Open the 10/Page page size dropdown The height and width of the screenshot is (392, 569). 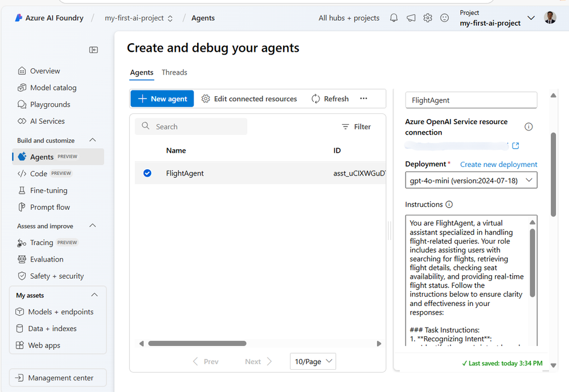(x=313, y=361)
